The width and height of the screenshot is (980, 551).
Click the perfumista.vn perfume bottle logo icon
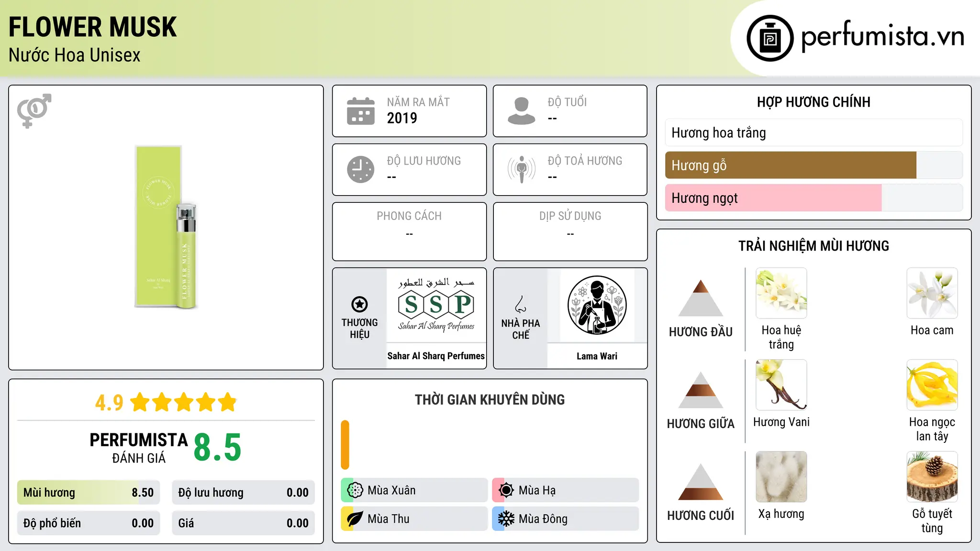(770, 38)
